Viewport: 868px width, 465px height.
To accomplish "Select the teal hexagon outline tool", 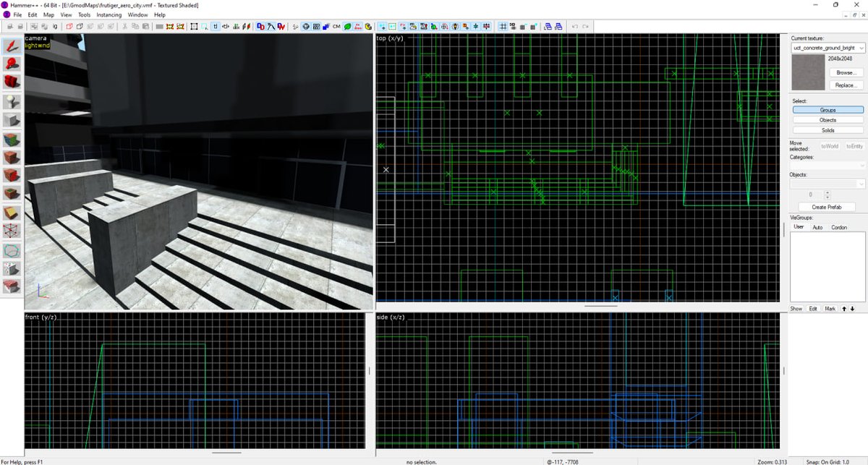I will point(12,250).
